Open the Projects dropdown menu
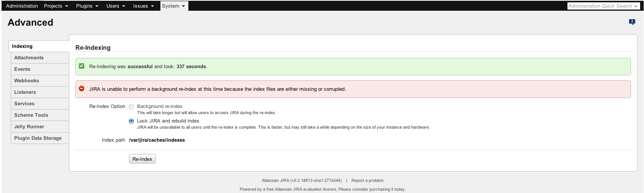 56,6
